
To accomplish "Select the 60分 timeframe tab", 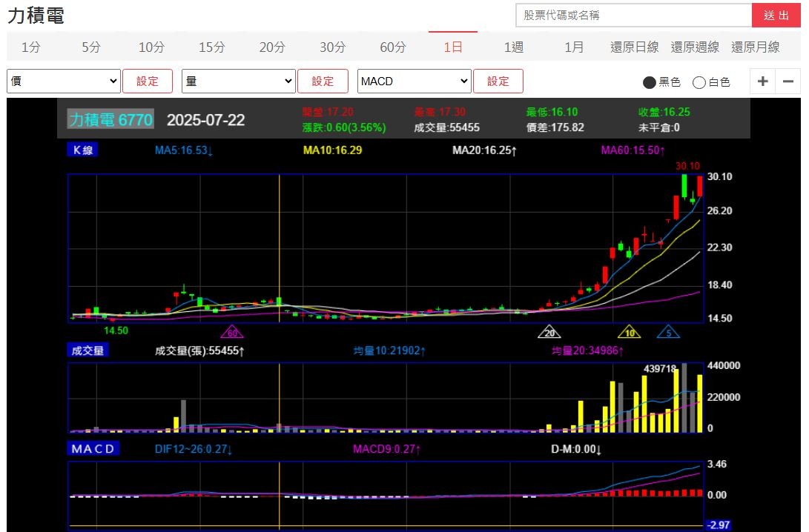I will pyautogui.click(x=393, y=47).
